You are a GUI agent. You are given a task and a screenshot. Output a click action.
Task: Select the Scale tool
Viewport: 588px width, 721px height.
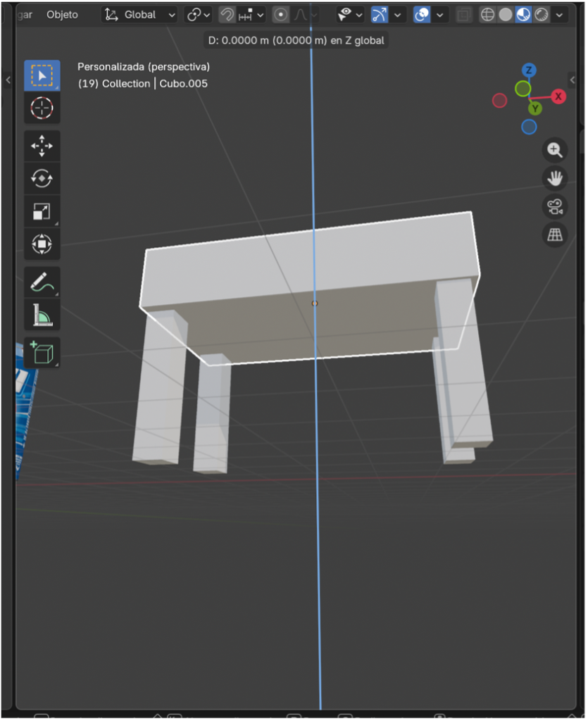tap(42, 211)
